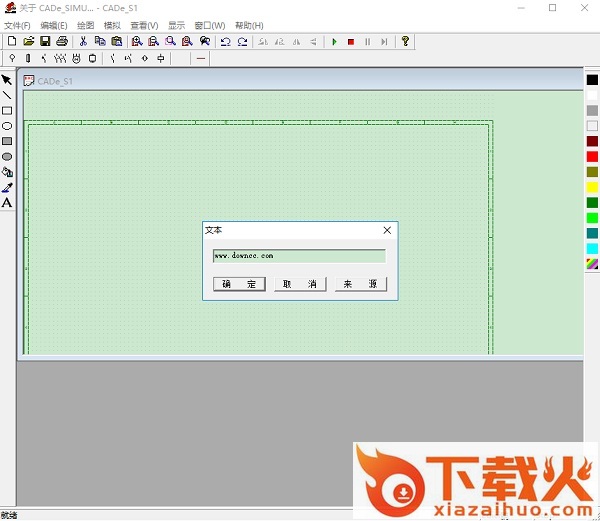Select the power supply component icon
The height and width of the screenshot is (521, 600).
pos(12,58)
